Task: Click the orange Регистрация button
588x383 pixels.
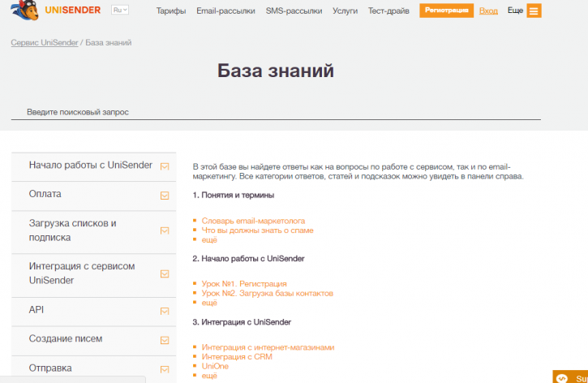Action: 446,11
